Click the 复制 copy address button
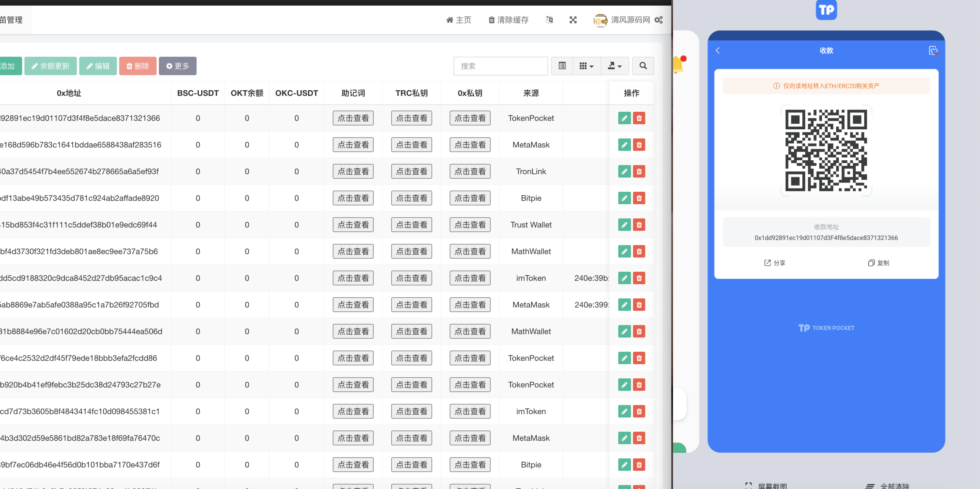This screenshot has width=980, height=489. pyautogui.click(x=878, y=263)
